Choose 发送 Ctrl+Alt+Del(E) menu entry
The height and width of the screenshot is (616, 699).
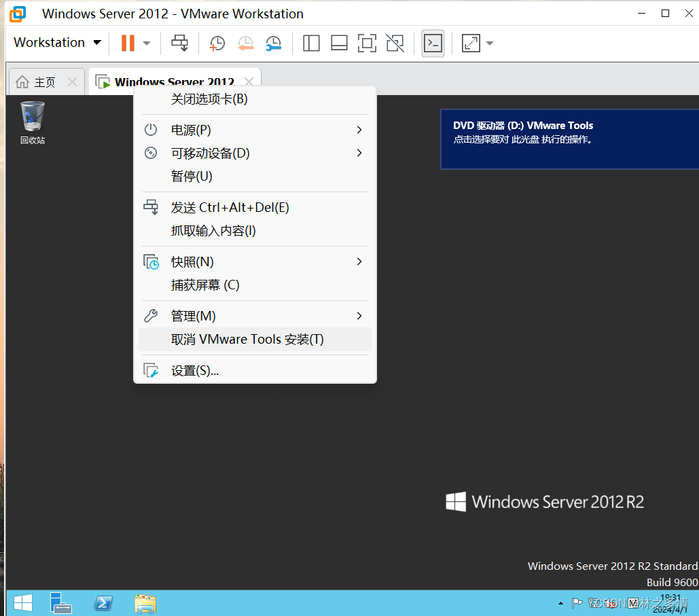[255, 207]
